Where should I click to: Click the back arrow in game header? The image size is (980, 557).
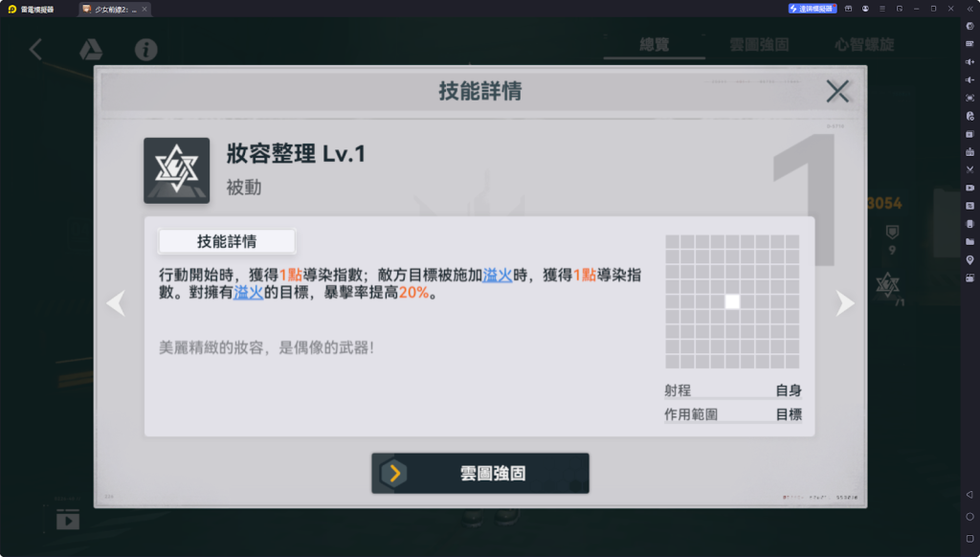(x=35, y=50)
